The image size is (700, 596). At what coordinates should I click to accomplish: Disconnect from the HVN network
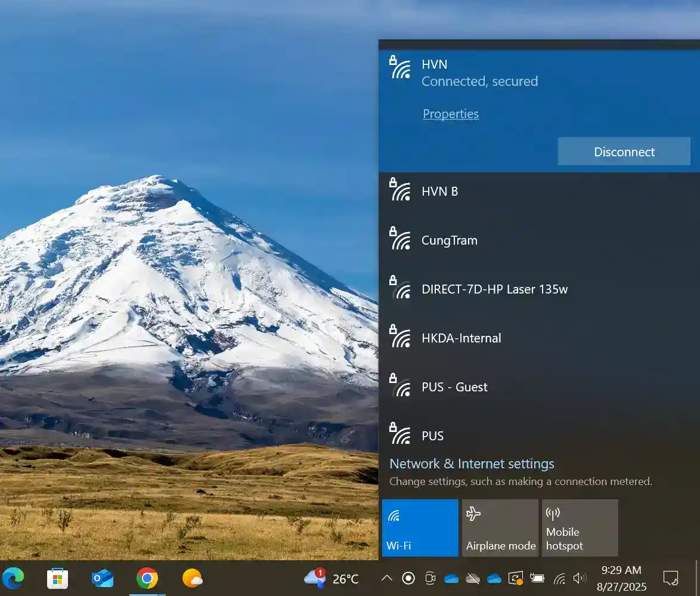[x=624, y=151]
